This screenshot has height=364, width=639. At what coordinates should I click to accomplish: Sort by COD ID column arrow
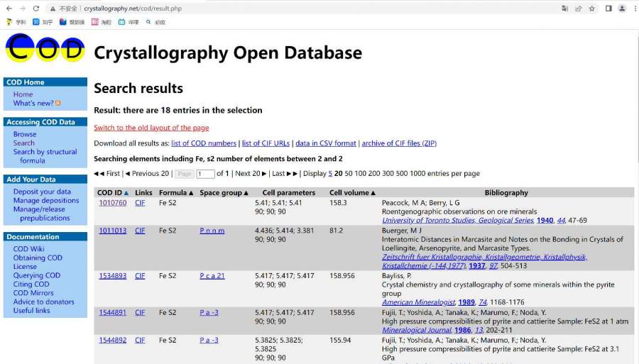(126, 193)
